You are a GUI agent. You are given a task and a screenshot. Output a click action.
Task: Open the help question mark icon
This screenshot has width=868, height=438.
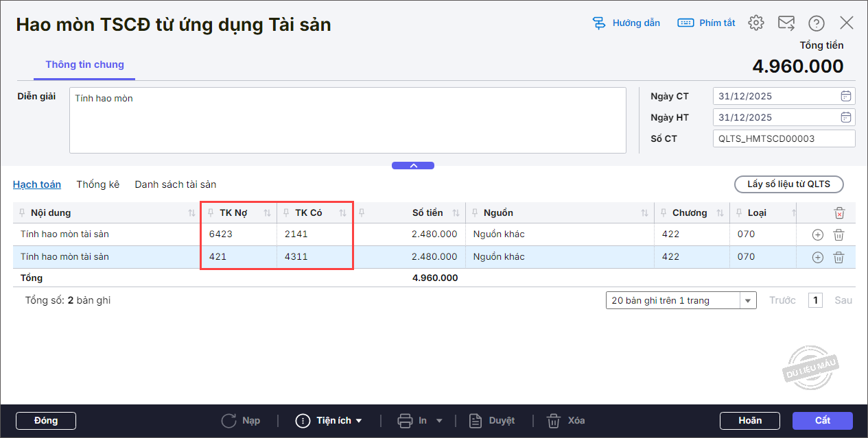(816, 23)
